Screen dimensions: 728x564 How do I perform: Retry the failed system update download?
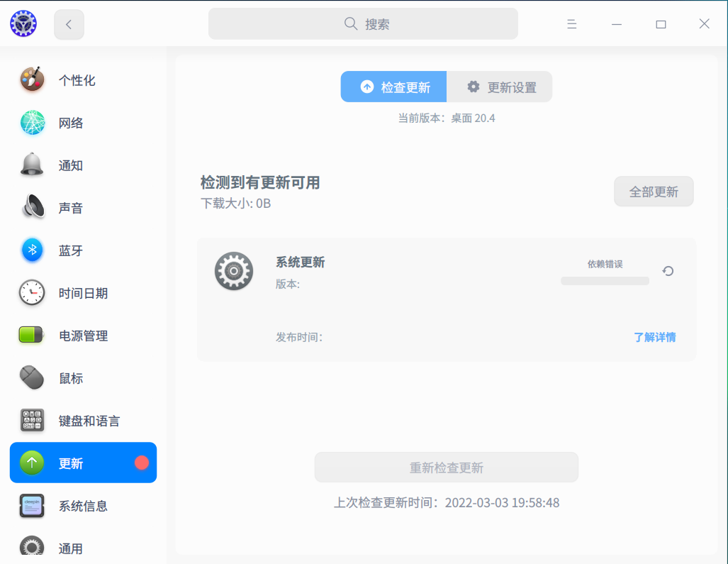(667, 270)
